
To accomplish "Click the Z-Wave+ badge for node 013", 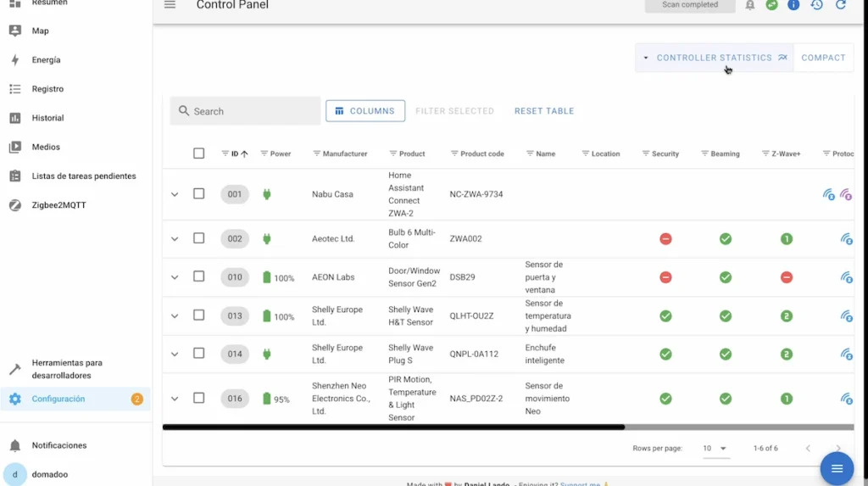I will click(786, 316).
